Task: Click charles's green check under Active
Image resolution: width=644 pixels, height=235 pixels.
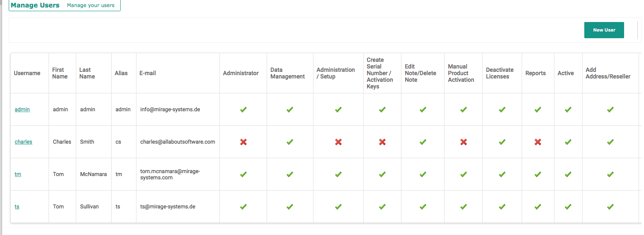Action: pyautogui.click(x=568, y=142)
